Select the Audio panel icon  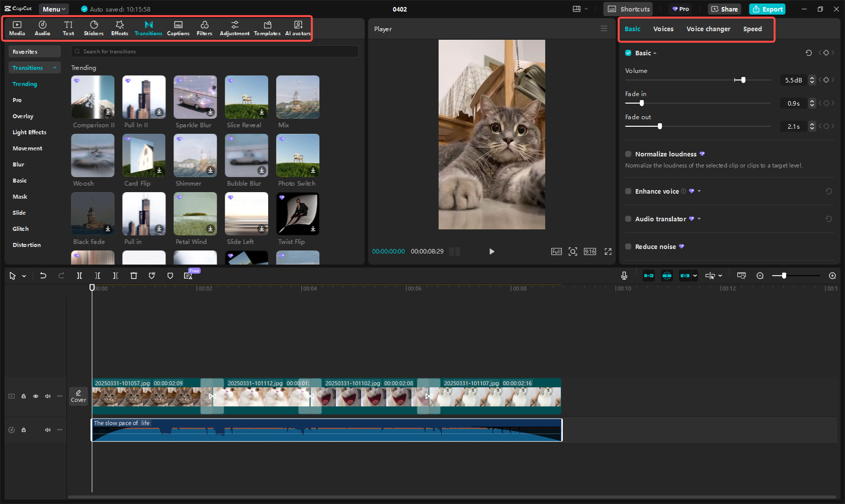[x=42, y=28]
